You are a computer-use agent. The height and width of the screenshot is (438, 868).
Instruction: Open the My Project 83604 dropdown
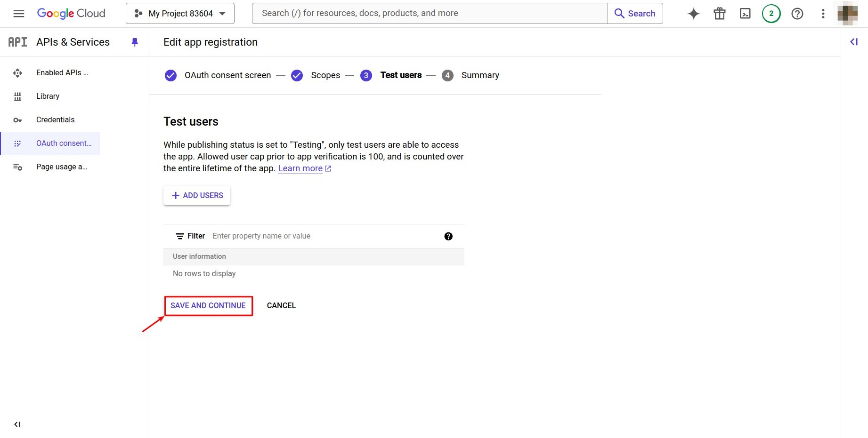(179, 13)
